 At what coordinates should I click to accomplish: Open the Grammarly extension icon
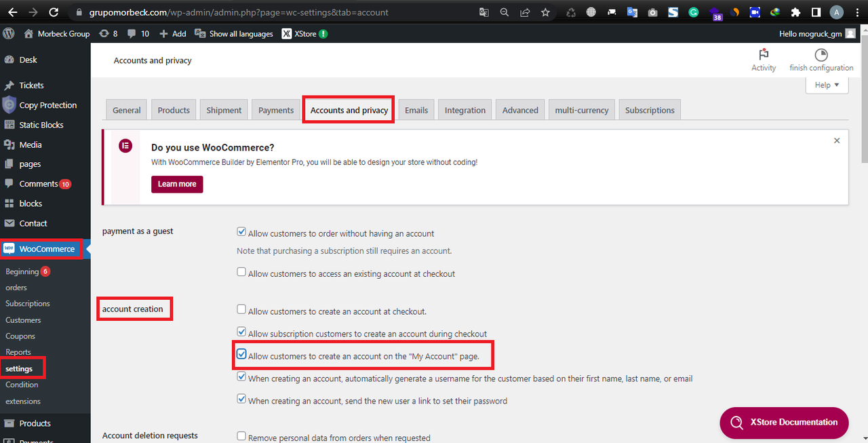[693, 12]
